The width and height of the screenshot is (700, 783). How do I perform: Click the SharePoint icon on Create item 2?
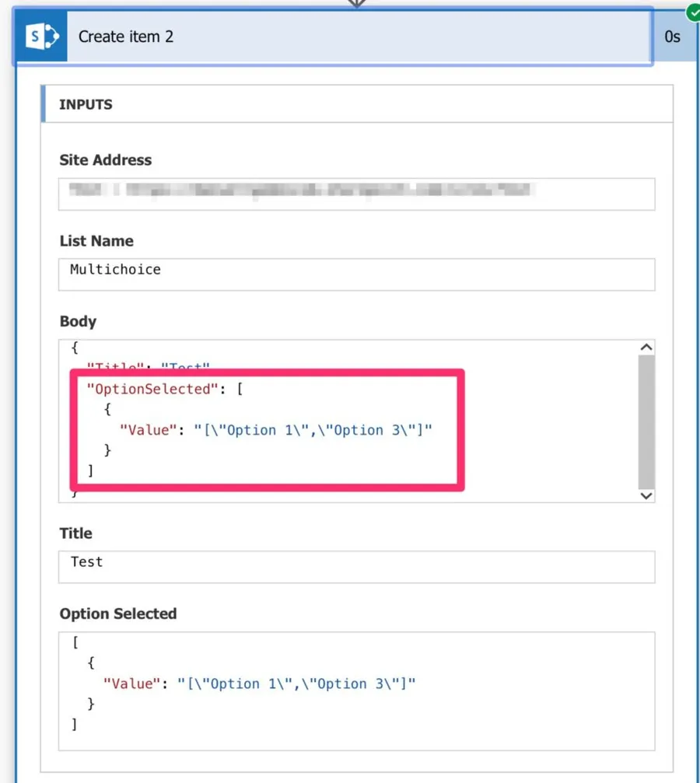coord(41,37)
